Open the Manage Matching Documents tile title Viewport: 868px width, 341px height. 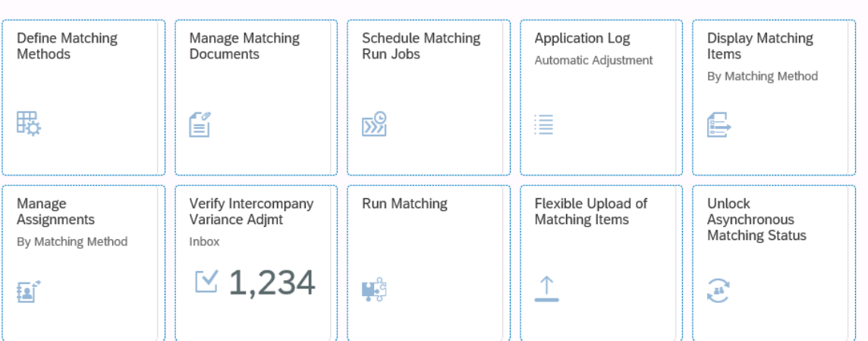[244, 46]
